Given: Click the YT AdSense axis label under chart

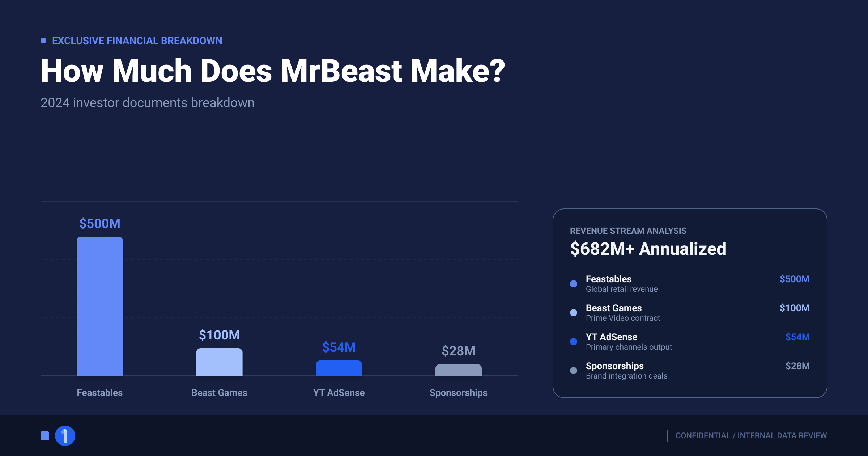Looking at the screenshot, I should click(339, 393).
